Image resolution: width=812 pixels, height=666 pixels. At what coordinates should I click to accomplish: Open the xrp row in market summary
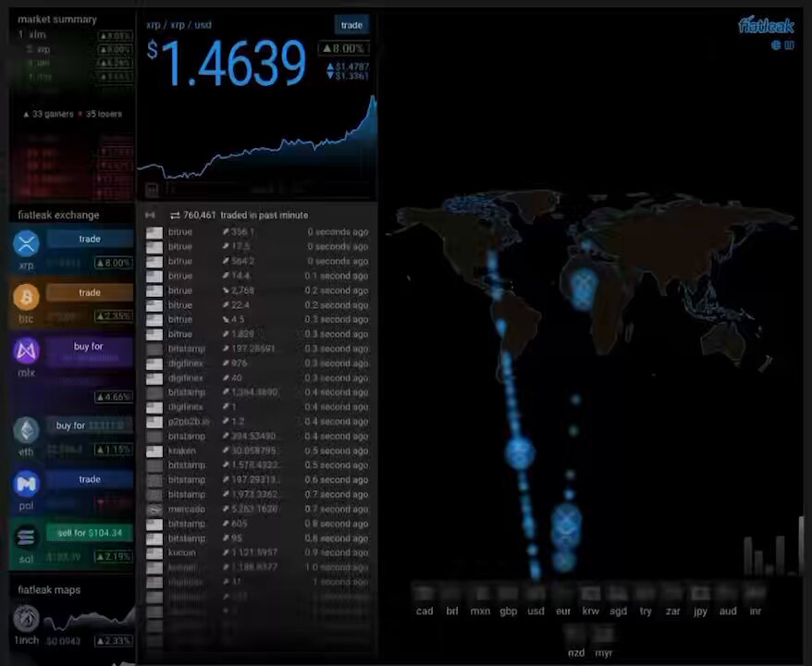[75, 49]
